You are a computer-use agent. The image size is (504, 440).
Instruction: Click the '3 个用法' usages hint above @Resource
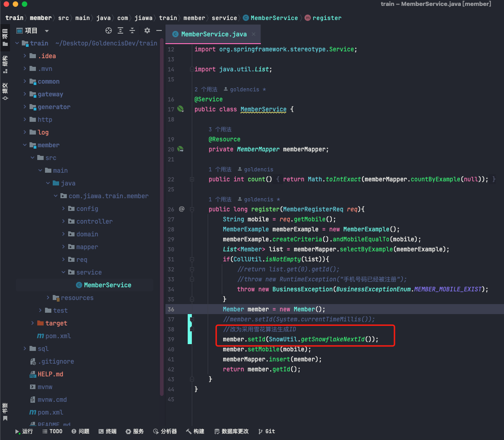[220, 129]
